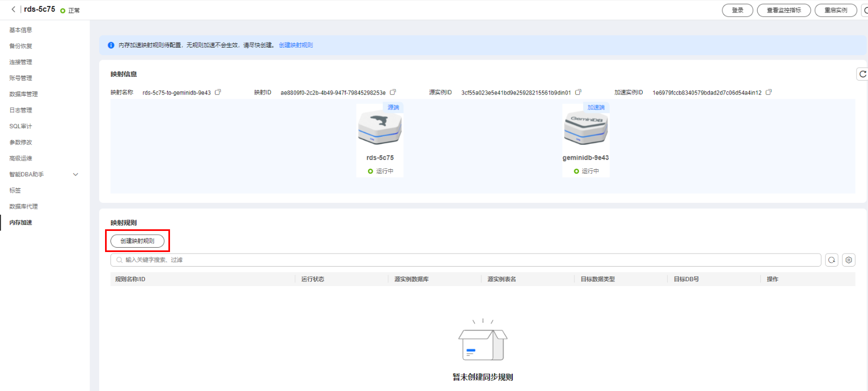
Task: Copy the mapping ID value
Action: (393, 92)
